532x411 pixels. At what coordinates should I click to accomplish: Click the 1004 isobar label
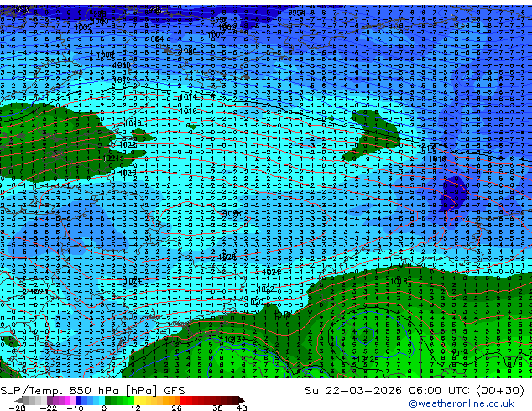click(154, 39)
